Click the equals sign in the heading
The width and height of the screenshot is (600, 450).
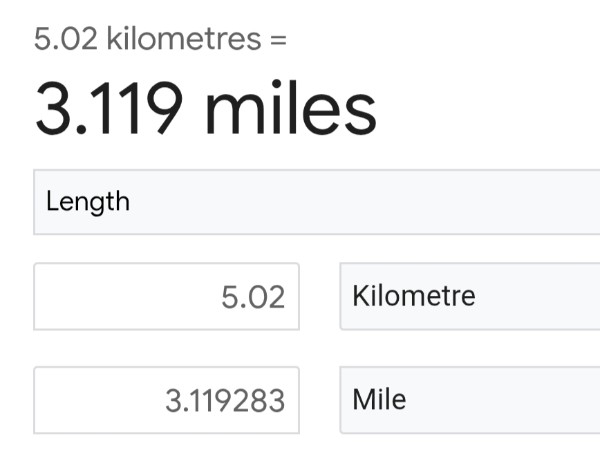click(x=278, y=40)
